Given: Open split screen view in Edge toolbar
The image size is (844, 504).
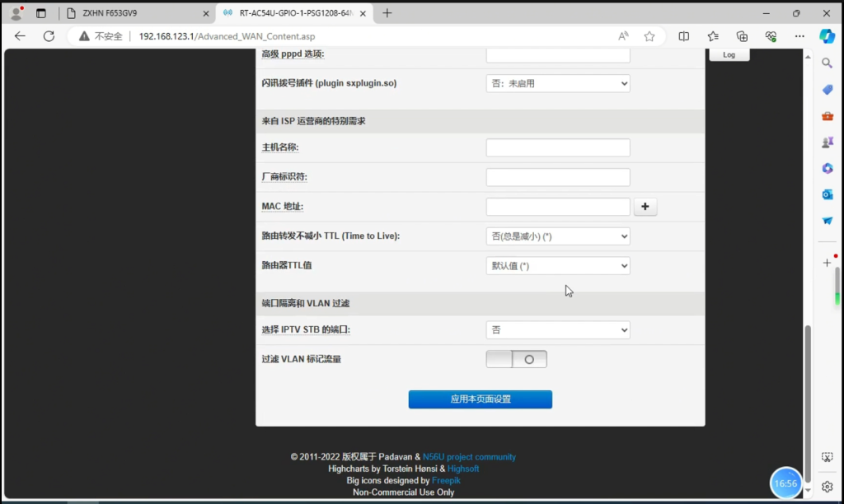Looking at the screenshot, I should pyautogui.click(x=684, y=36).
